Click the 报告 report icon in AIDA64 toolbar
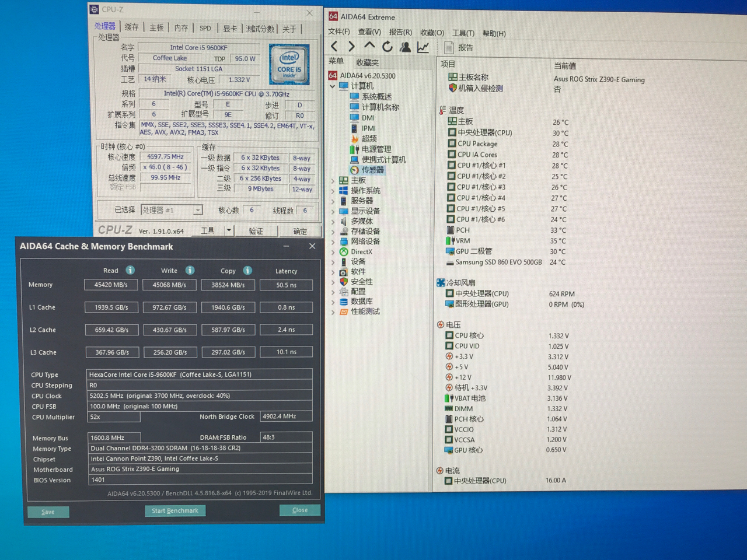Image resolution: width=747 pixels, height=560 pixels. coord(448,47)
